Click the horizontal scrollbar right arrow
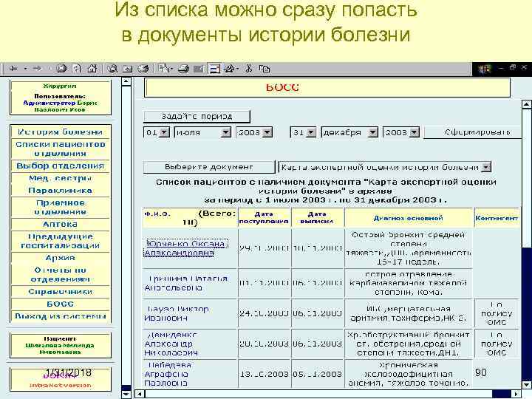The height and width of the screenshot is (399, 532). pyautogui.click(x=516, y=395)
